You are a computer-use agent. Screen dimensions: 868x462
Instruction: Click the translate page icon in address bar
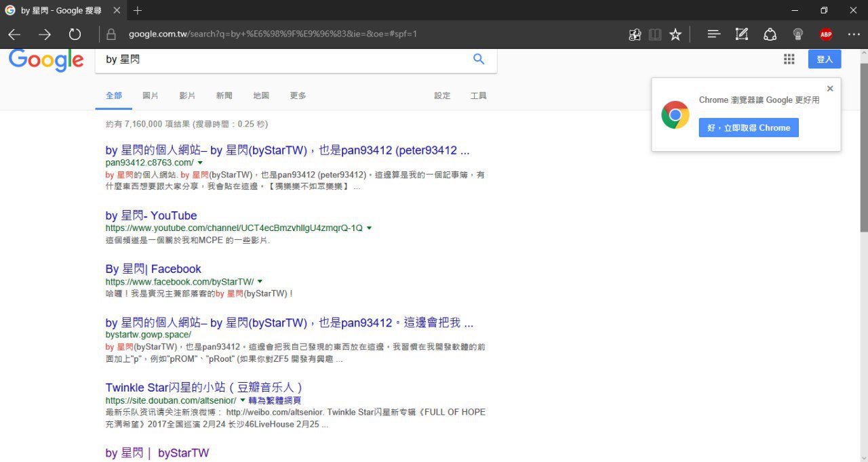(x=635, y=35)
